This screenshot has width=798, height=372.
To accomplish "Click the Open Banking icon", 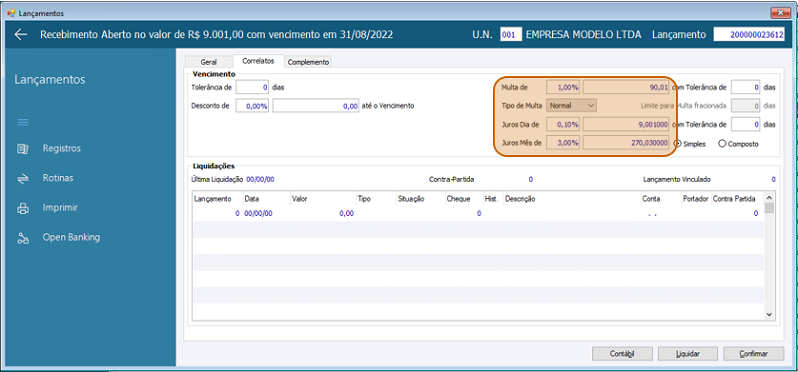I will pos(23,238).
